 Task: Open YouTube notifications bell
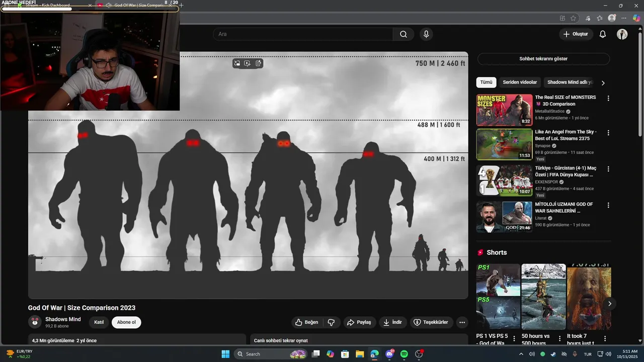(603, 34)
